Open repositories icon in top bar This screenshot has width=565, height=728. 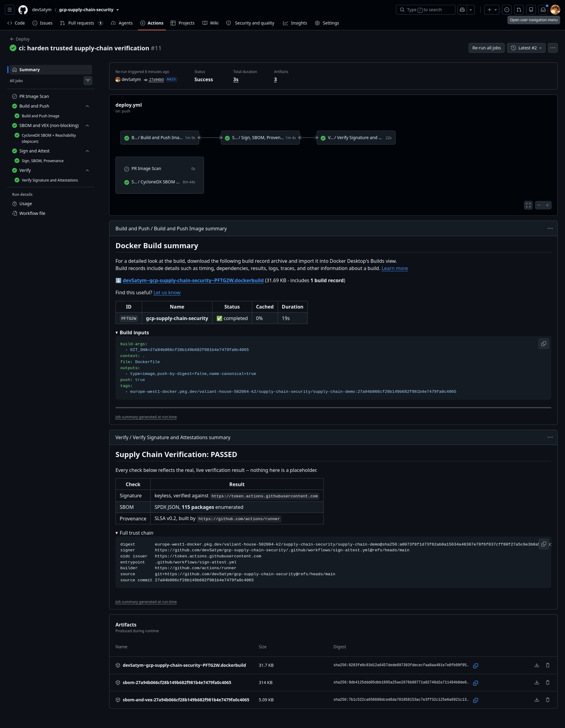tap(531, 10)
